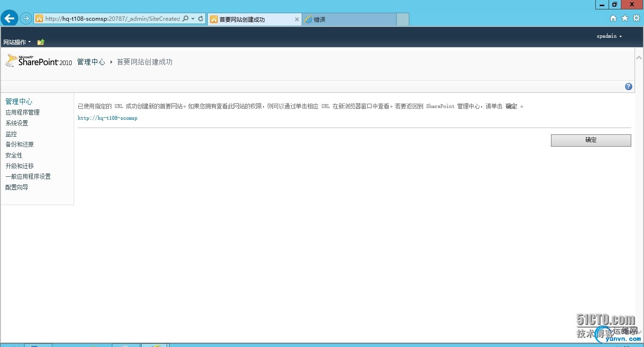The width and height of the screenshot is (644, 347).
Task: Select 管理中心 heading in left navigation
Action: coord(19,101)
